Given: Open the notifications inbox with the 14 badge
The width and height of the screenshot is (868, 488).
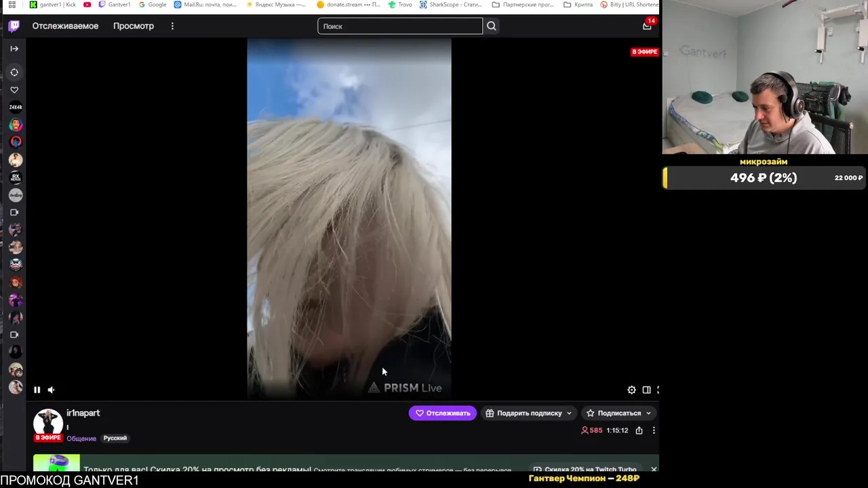Looking at the screenshot, I should pyautogui.click(x=648, y=25).
